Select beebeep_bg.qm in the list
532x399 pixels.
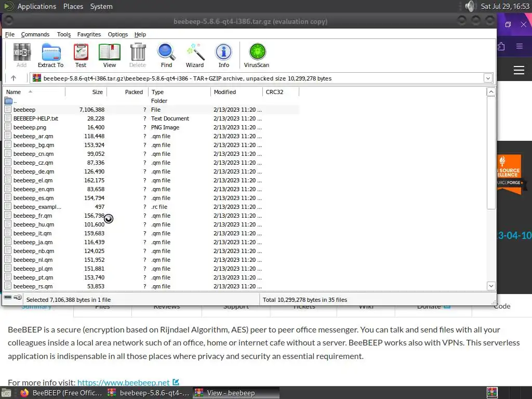tap(151, 145)
